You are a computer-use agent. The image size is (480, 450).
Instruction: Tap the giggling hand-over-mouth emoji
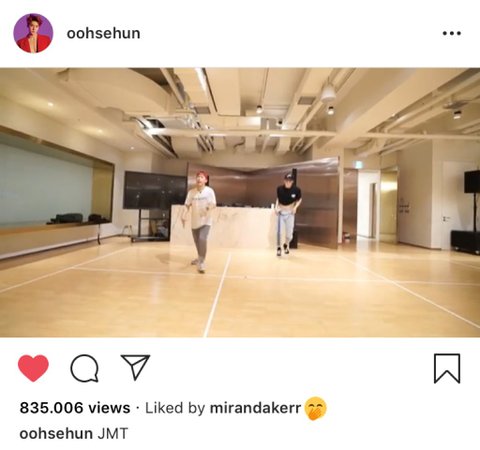click(x=315, y=409)
